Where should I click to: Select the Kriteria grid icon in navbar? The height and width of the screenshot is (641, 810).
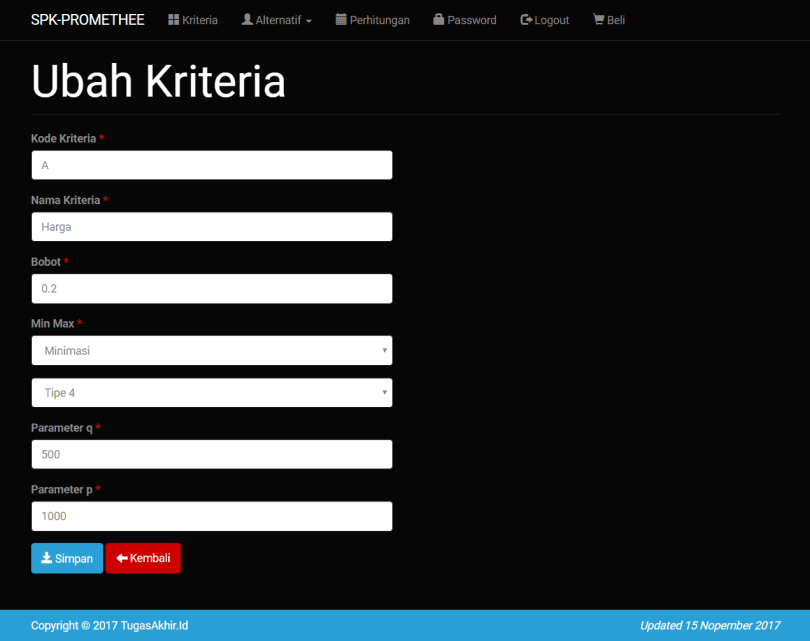click(172, 19)
